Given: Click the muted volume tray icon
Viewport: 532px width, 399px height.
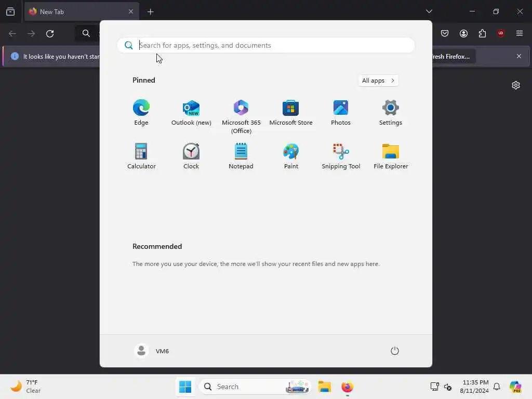Looking at the screenshot, I should [x=447, y=387].
